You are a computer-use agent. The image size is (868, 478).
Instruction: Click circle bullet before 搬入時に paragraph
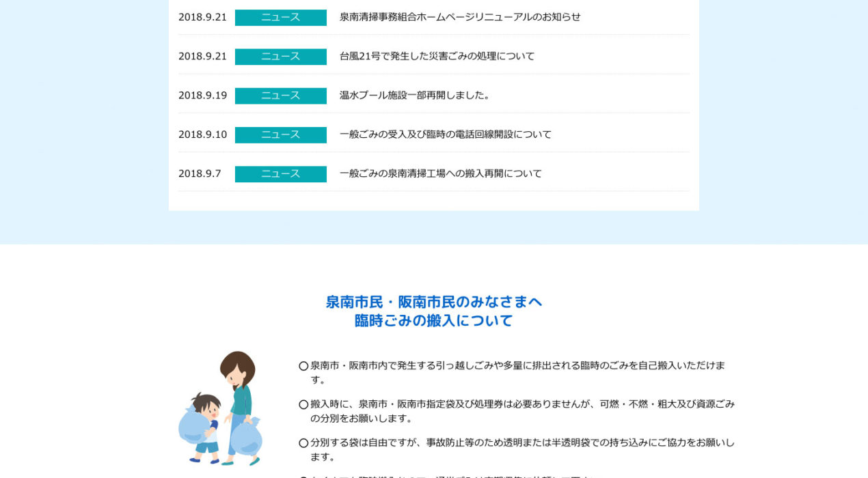tap(303, 404)
